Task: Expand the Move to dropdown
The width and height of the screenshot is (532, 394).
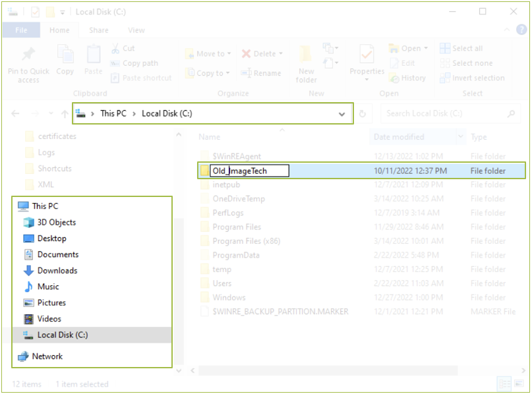Action: pos(229,54)
